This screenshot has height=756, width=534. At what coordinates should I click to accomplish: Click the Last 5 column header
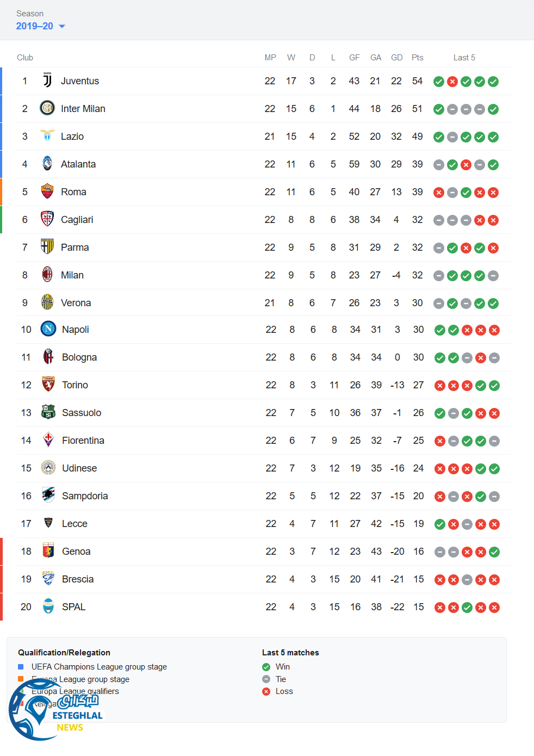point(464,58)
